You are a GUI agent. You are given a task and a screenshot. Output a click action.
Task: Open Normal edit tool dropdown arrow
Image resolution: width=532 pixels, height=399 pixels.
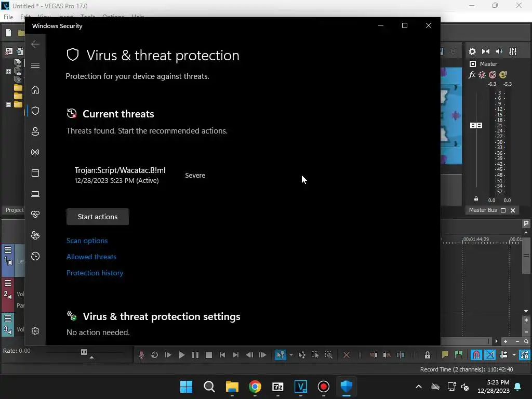tap(291, 355)
